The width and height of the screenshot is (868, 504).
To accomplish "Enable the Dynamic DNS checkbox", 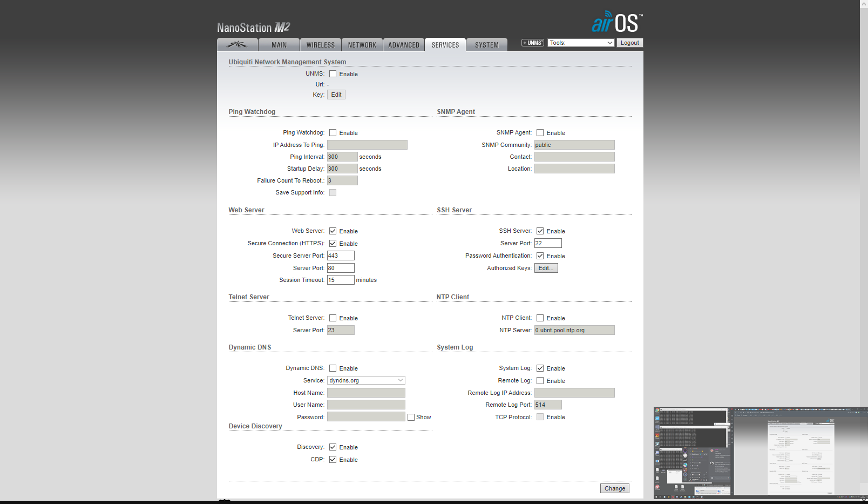I will [333, 368].
